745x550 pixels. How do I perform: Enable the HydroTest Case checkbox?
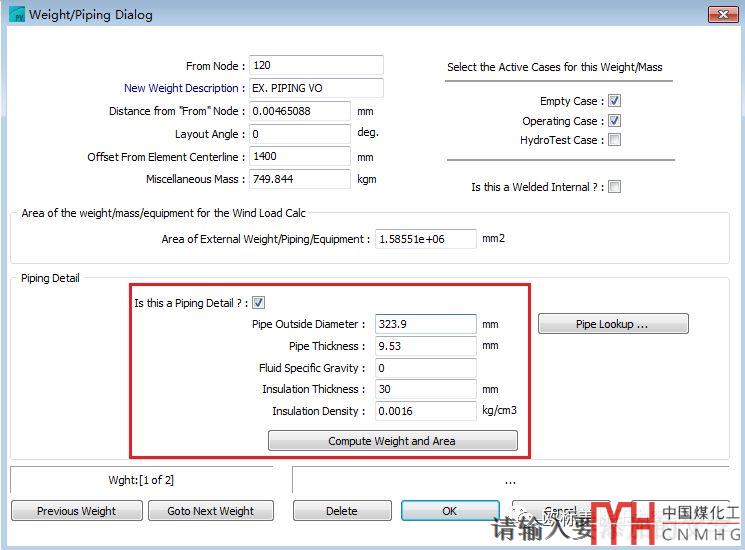[614, 140]
